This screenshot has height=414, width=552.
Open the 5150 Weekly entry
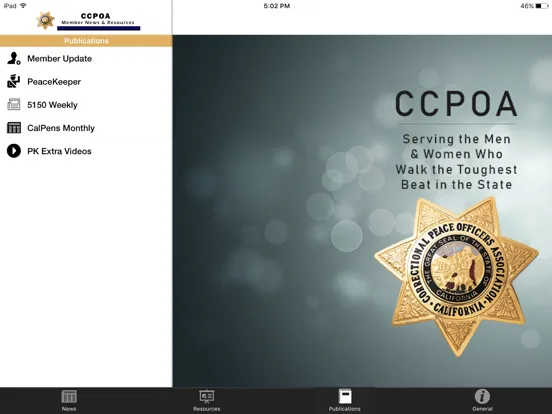point(86,105)
